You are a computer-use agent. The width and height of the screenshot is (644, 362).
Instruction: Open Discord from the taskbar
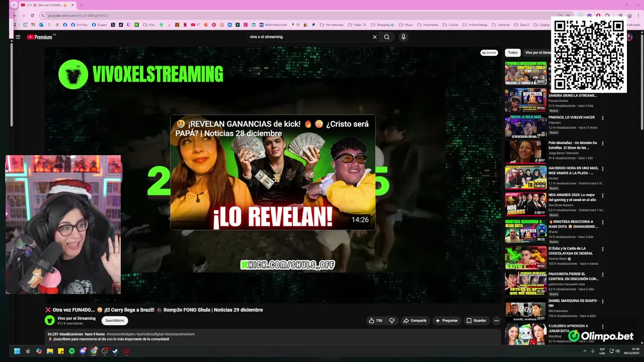83,351
